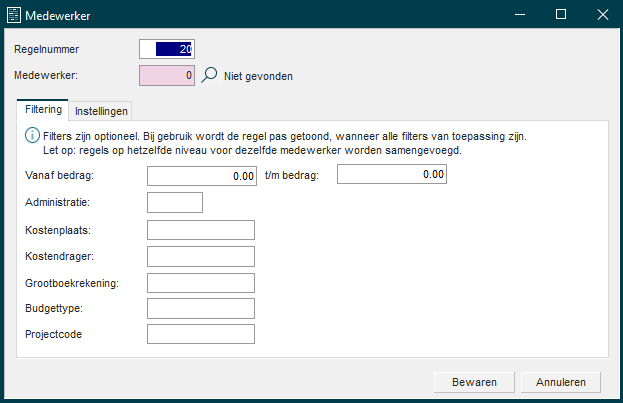
Task: Click the t/m bedrag amount field
Action: pos(391,175)
